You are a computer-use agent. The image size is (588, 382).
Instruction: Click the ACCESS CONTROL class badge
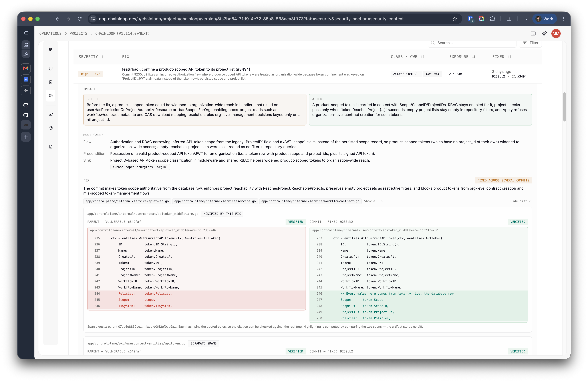click(x=406, y=74)
